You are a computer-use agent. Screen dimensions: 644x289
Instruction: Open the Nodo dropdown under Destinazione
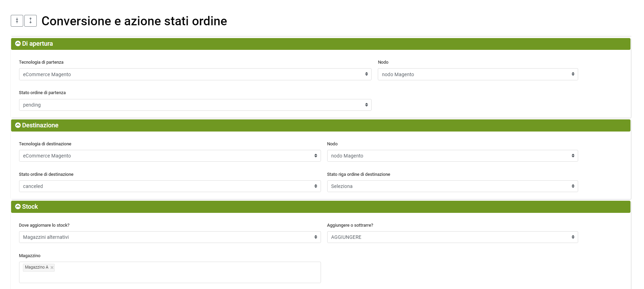(x=452, y=156)
